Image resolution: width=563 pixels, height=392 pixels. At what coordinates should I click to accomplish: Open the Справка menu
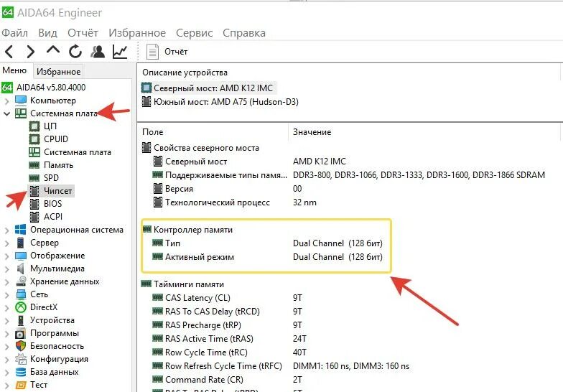tap(244, 33)
